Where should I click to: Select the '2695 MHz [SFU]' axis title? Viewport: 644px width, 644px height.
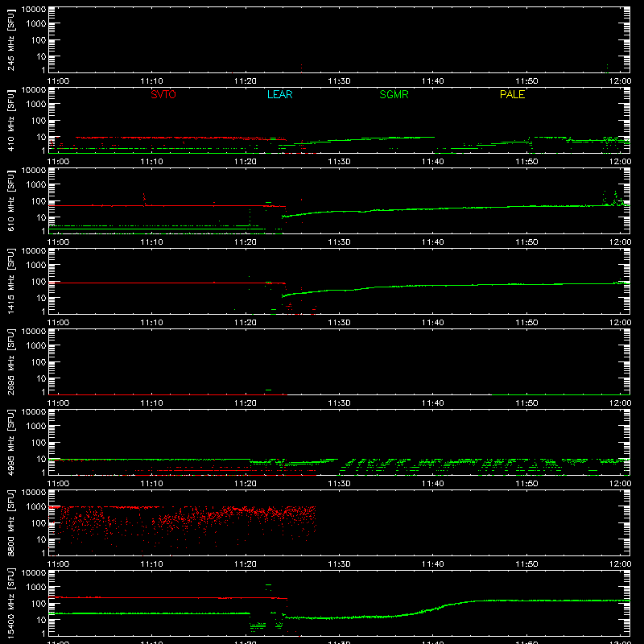click(x=10, y=361)
